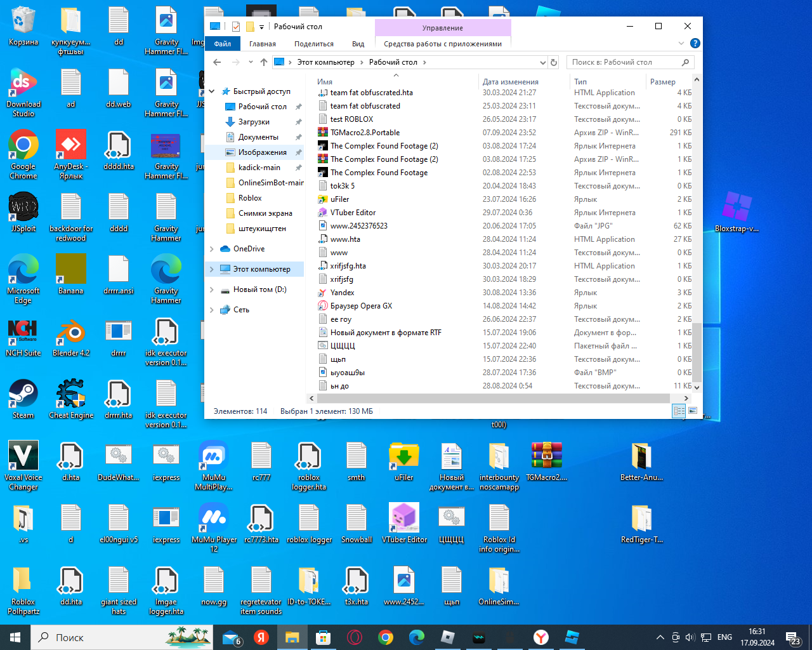This screenshot has height=650, width=812.
Task: Click the Up one level arrow
Action: 264,62
